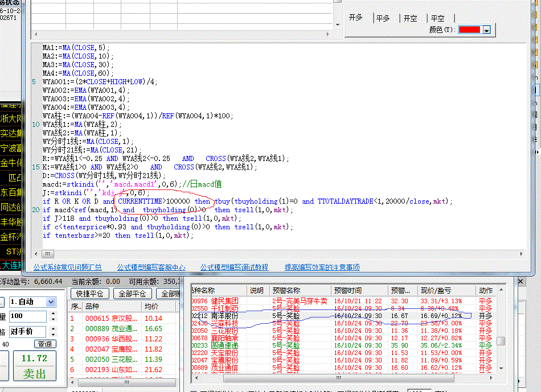Click the code line starting with macd:=stkindi
This screenshot has height=392, width=541.
coord(132,184)
